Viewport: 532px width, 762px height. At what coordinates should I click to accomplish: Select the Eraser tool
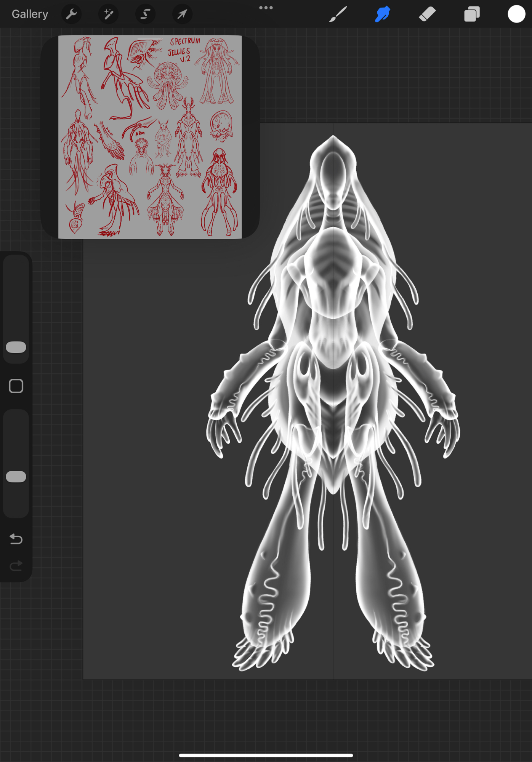[x=427, y=14]
